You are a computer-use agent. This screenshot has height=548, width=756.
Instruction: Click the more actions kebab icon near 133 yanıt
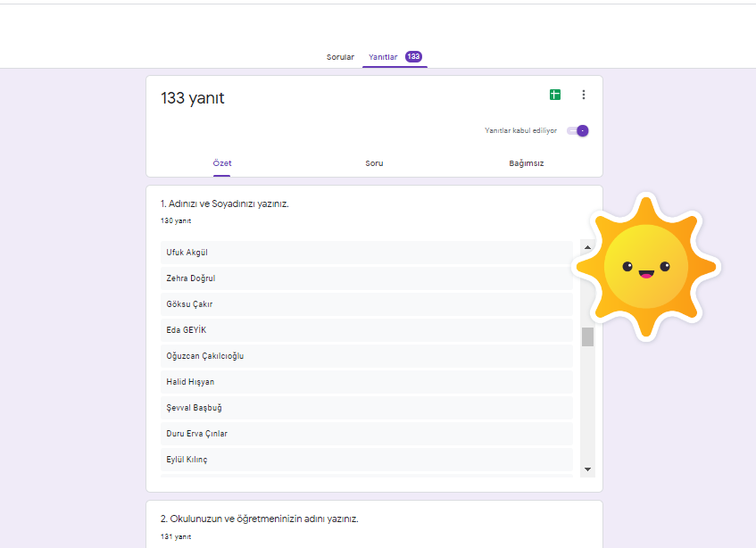click(x=584, y=94)
